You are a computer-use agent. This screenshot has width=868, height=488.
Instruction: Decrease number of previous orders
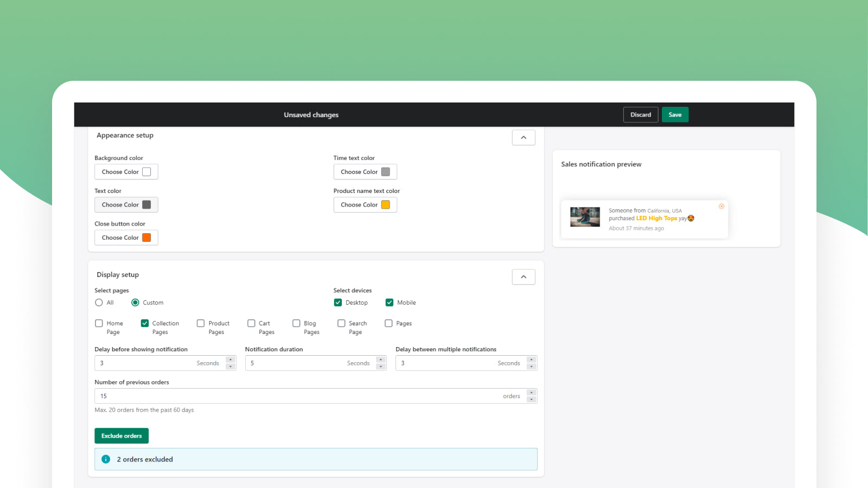coord(532,400)
